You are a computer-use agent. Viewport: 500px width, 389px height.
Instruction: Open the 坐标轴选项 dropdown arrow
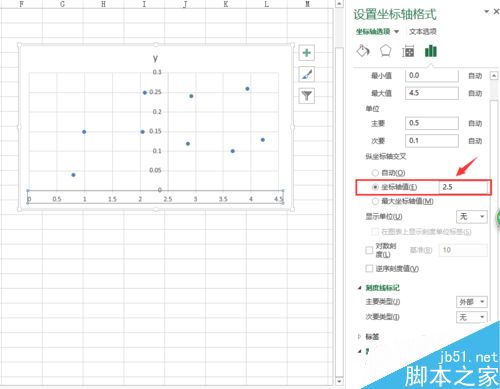click(x=396, y=32)
